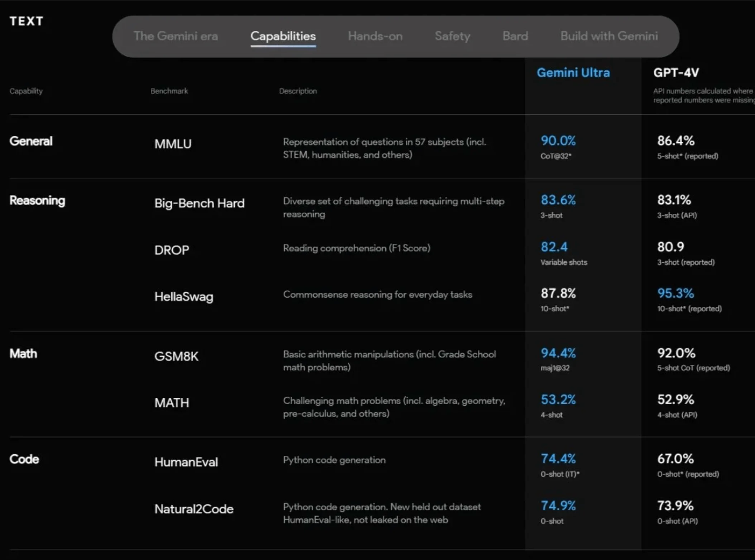Click the Natural2Code benchmark label
Image resolution: width=755 pixels, height=560 pixels.
pyautogui.click(x=194, y=509)
